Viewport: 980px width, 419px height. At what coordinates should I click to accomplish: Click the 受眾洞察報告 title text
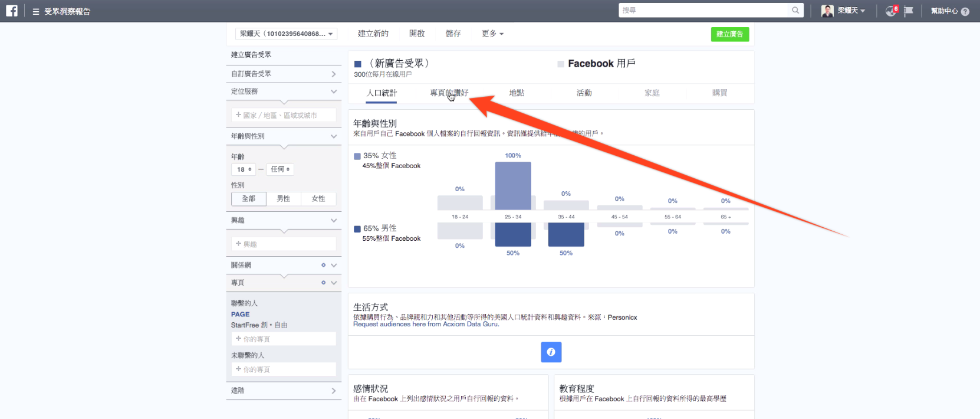67,11
